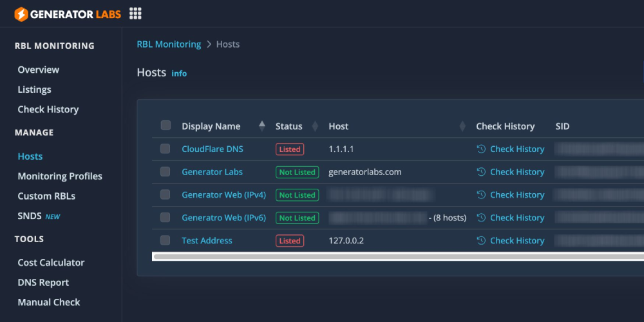Click the Check History column header
This screenshot has height=322, width=644.
pyautogui.click(x=505, y=126)
